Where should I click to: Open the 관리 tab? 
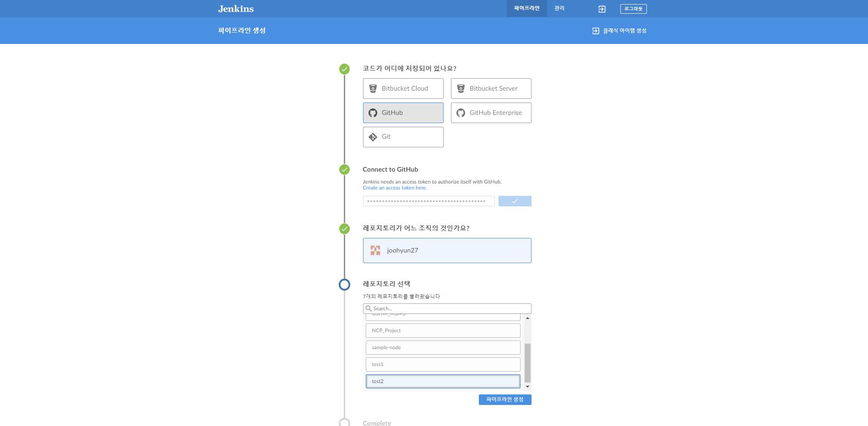coord(559,8)
